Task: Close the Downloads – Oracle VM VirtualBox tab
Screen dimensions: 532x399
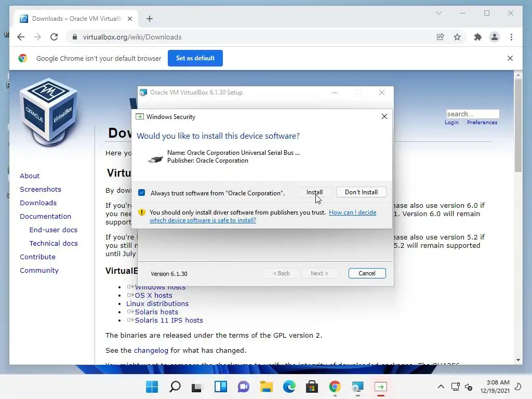Action: pyautogui.click(x=129, y=19)
